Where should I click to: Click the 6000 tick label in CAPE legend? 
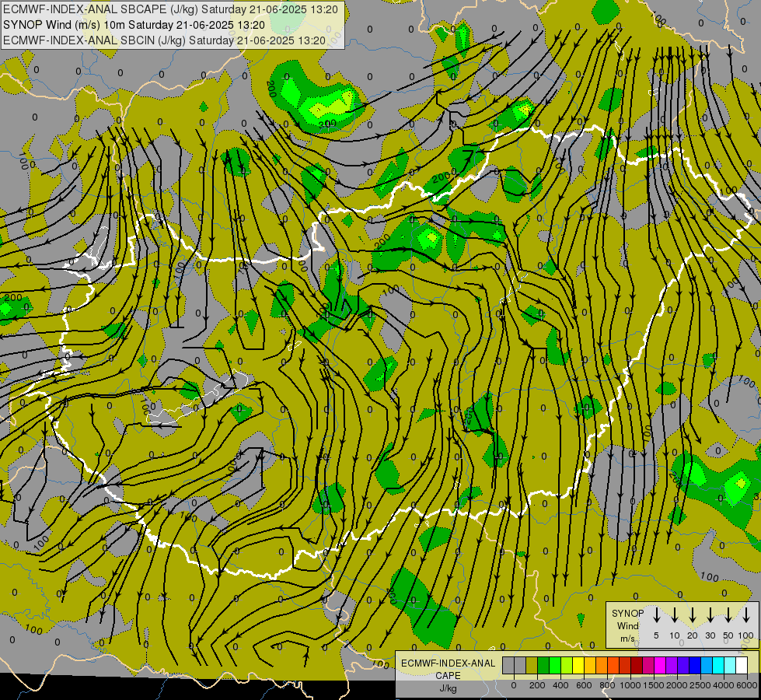tap(747, 685)
